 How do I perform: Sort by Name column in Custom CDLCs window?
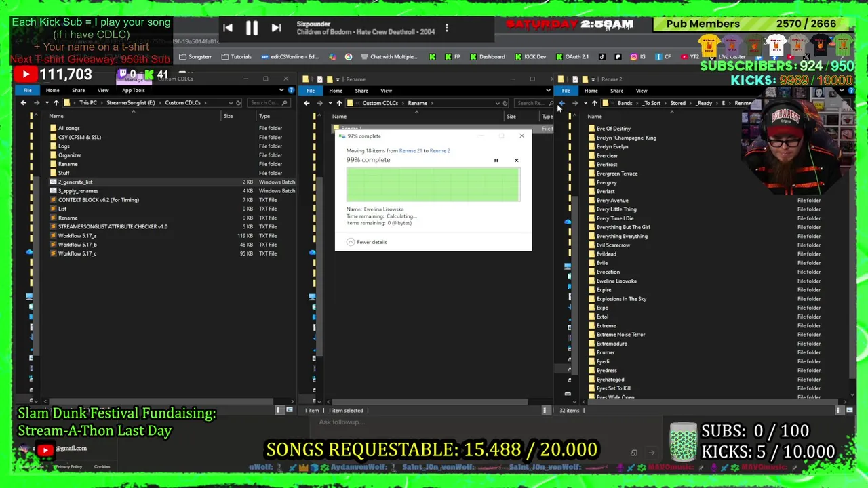pos(56,116)
